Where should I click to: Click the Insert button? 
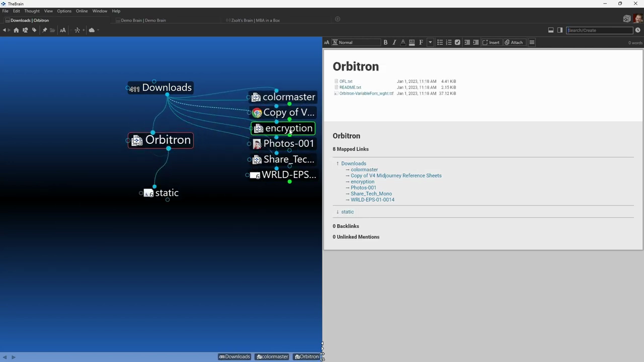pos(491,43)
